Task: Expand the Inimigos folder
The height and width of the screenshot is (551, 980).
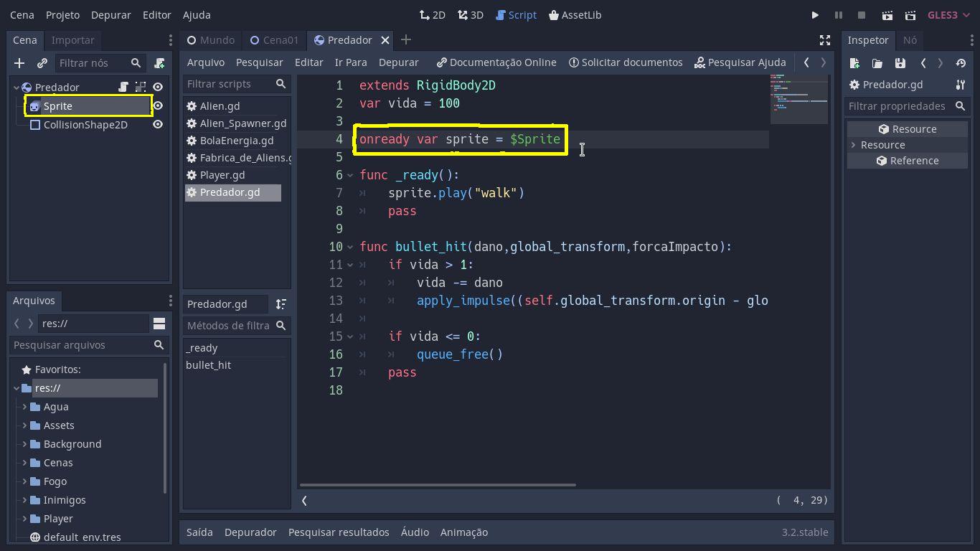Action: pyautogui.click(x=24, y=500)
